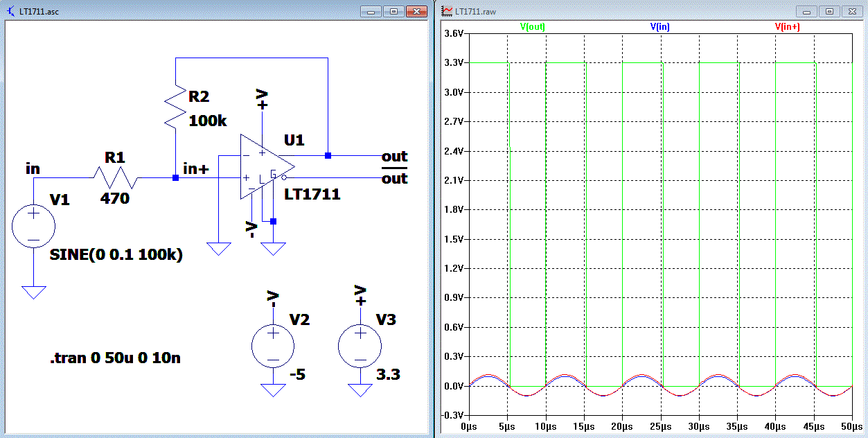Screen dimensions: 868x438
Task: Click the U1 reference designator
Action: pos(294,140)
